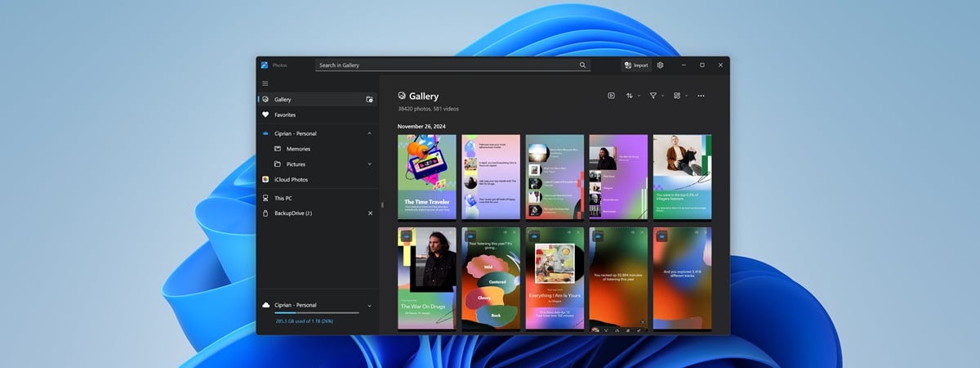This screenshot has height=368, width=980.
Task: Click the Photos app logo
Action: (x=265, y=65)
